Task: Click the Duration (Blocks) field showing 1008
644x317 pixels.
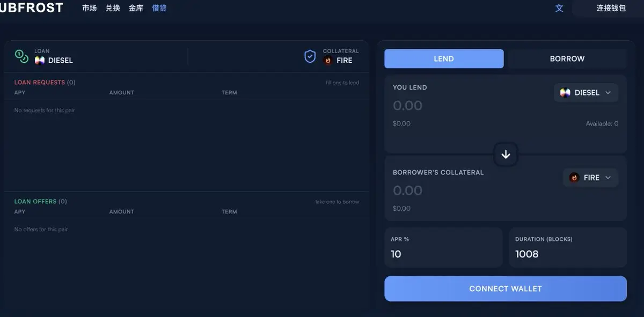Action: tap(567, 254)
